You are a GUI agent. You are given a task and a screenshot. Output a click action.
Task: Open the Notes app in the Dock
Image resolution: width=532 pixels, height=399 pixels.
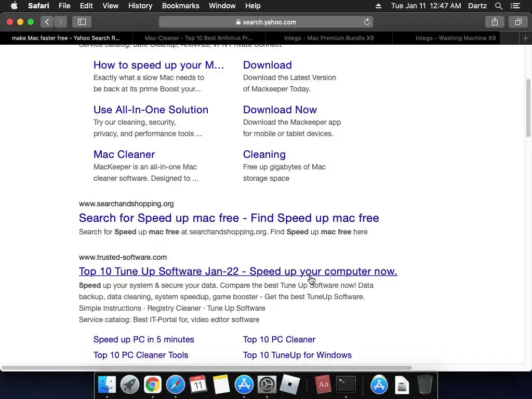pyautogui.click(x=221, y=385)
